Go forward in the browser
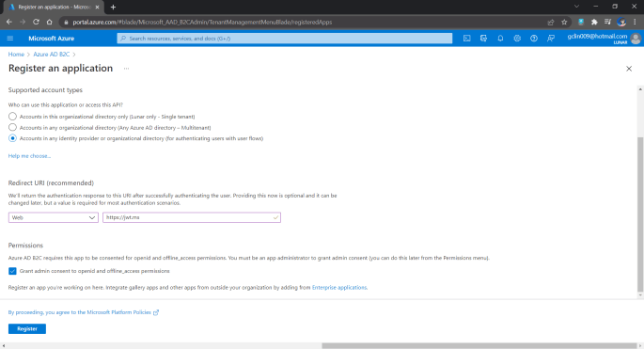The image size is (644, 349). coord(23,22)
